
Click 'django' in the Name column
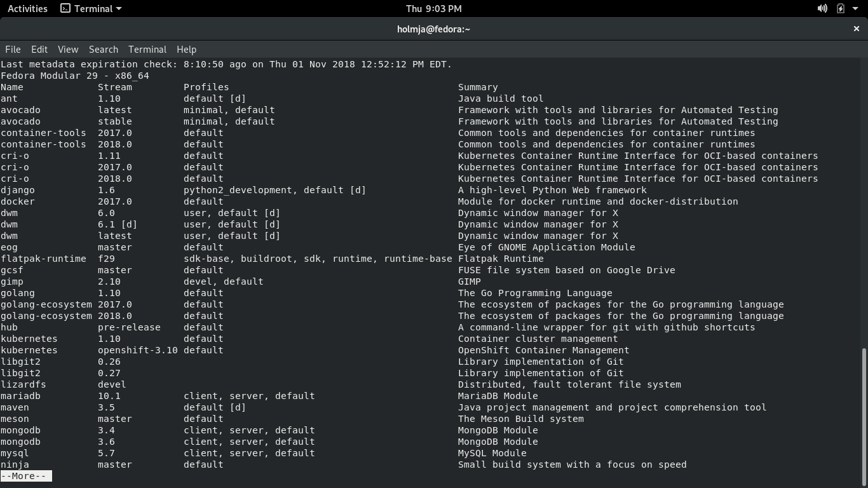(x=18, y=190)
